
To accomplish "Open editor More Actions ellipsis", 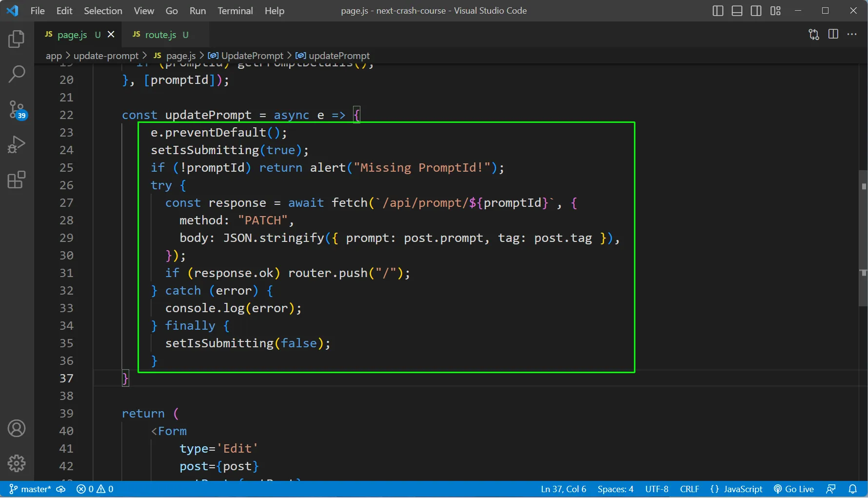I will (x=852, y=34).
